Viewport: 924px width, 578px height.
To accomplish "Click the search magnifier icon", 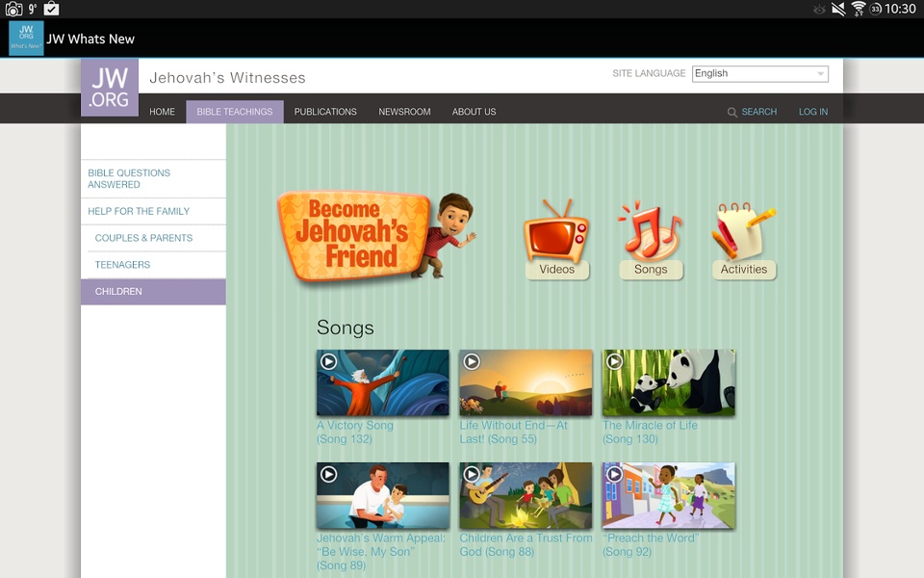I will (731, 112).
